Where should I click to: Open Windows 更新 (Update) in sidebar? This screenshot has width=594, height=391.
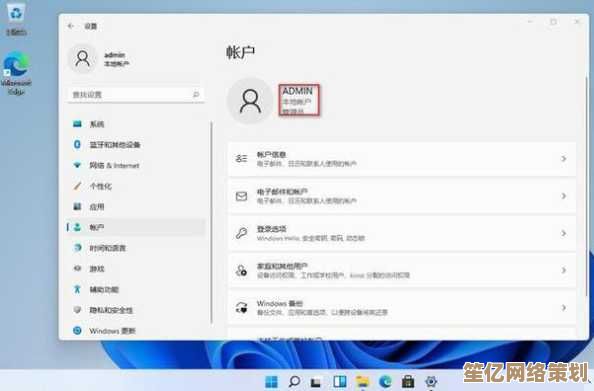point(136,331)
